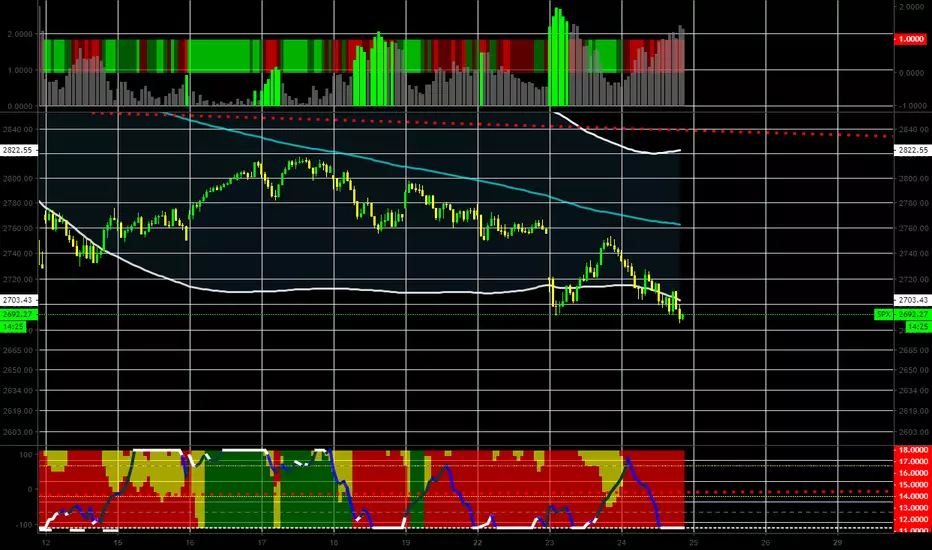Click date label 22 on the time axis
The image size is (932, 550).
(x=477, y=542)
